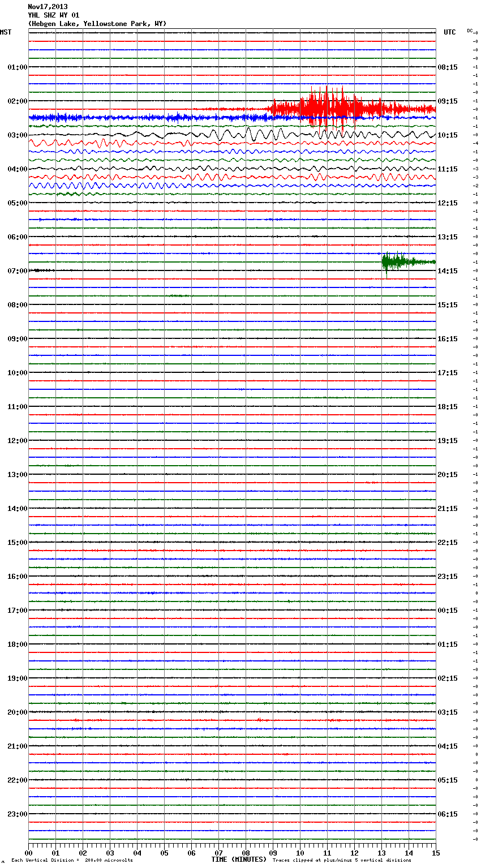The image size is (481, 868).
Task: Click the DC offset column header
Action: [470, 31]
